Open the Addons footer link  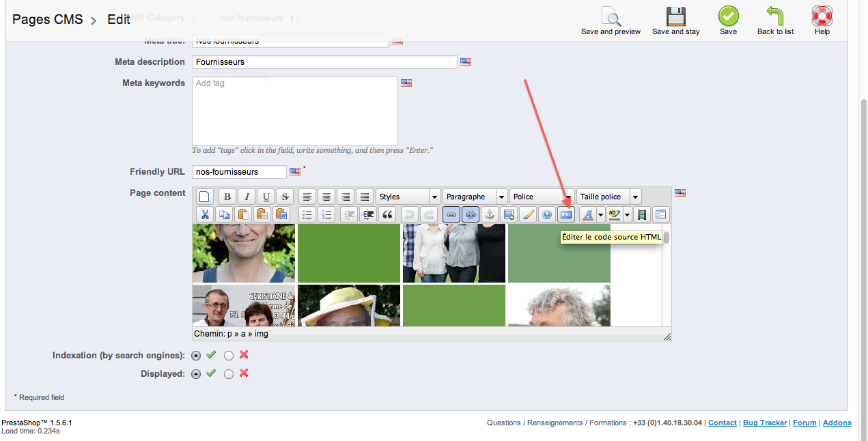pos(837,423)
